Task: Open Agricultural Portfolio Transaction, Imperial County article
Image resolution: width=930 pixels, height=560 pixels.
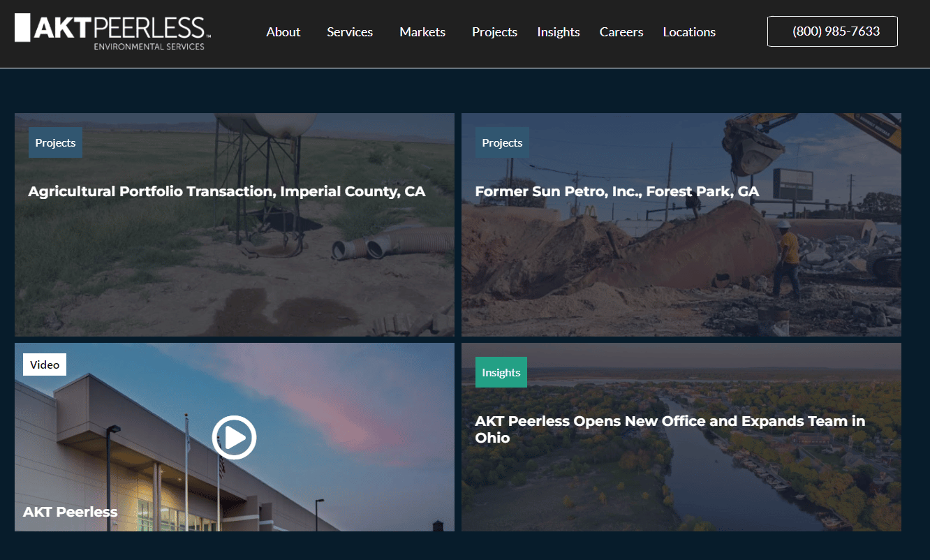Action: point(227,191)
